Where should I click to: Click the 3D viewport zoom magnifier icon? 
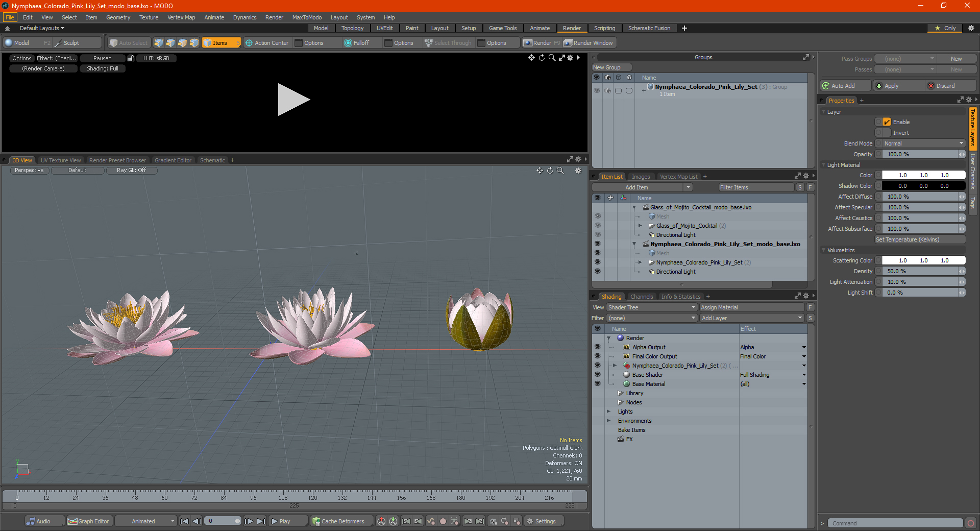pos(560,171)
